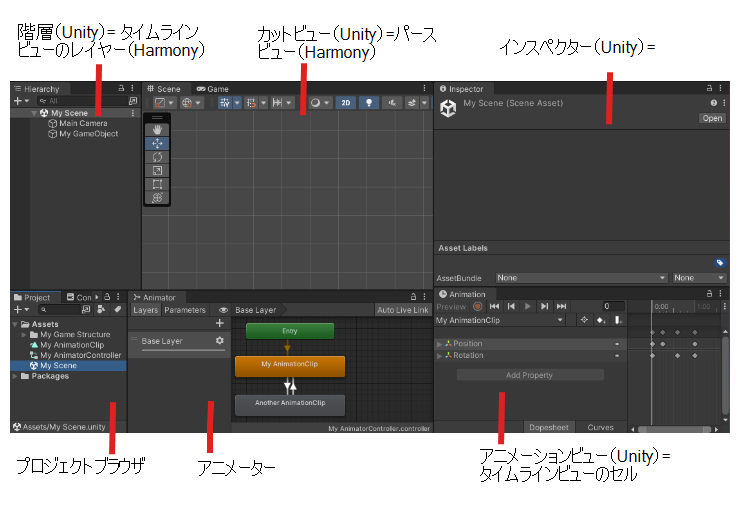740x510 pixels.
Task: Open Base Layer settings gear
Action: coord(219,341)
